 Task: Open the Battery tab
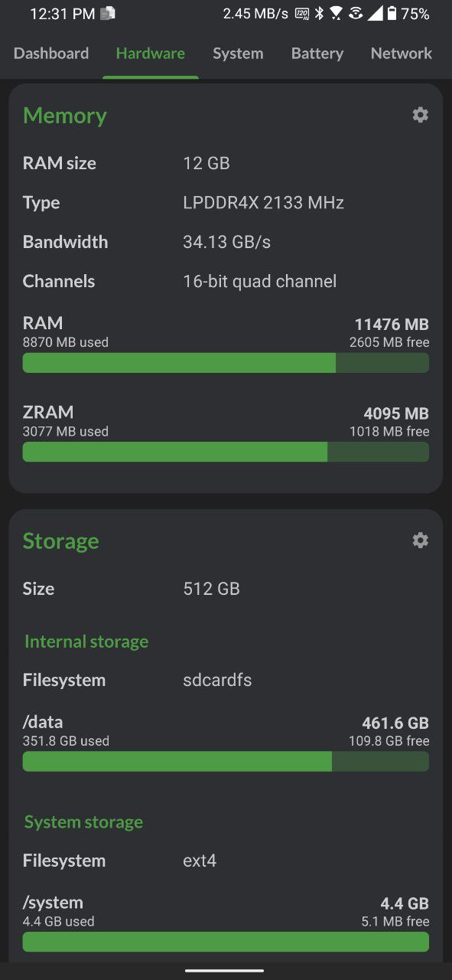click(x=317, y=54)
